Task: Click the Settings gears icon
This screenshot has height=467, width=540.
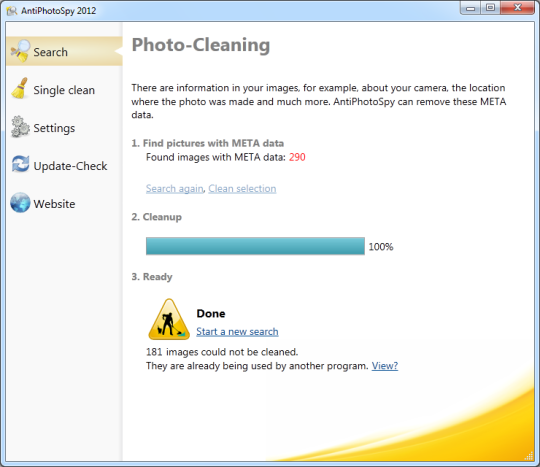Action: pyautogui.click(x=20, y=126)
